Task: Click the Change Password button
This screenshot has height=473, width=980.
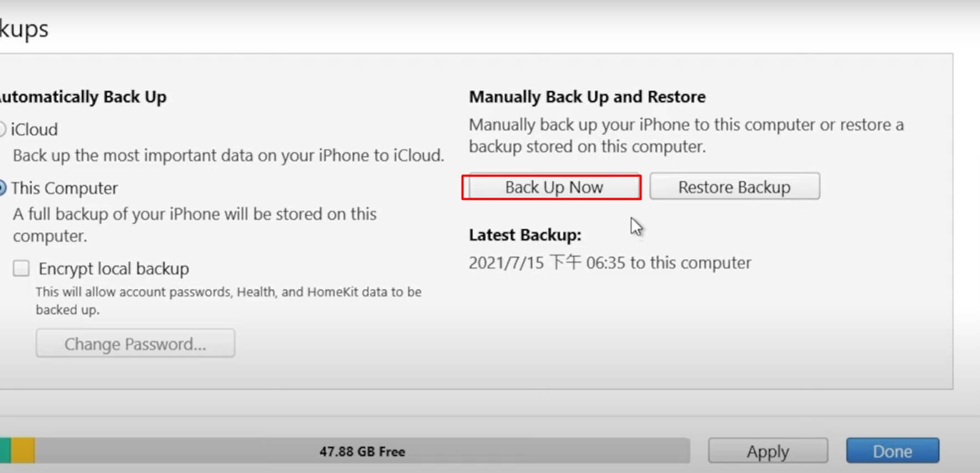Action: (x=135, y=344)
